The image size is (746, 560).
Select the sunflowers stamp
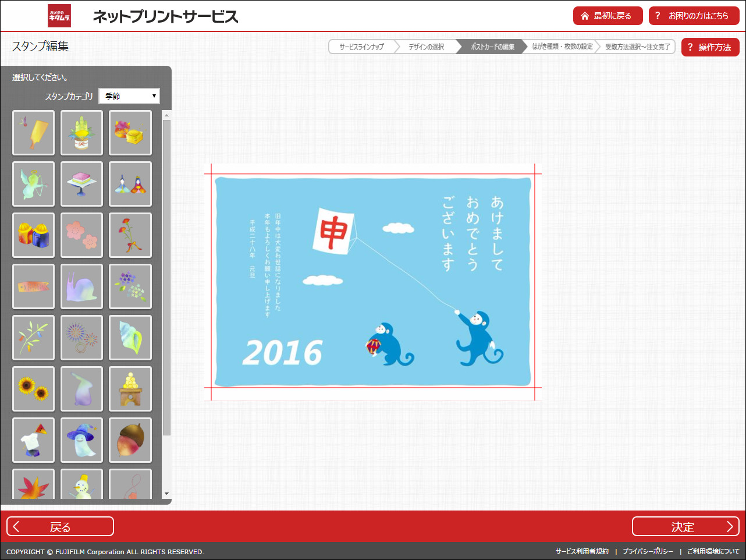coord(33,389)
